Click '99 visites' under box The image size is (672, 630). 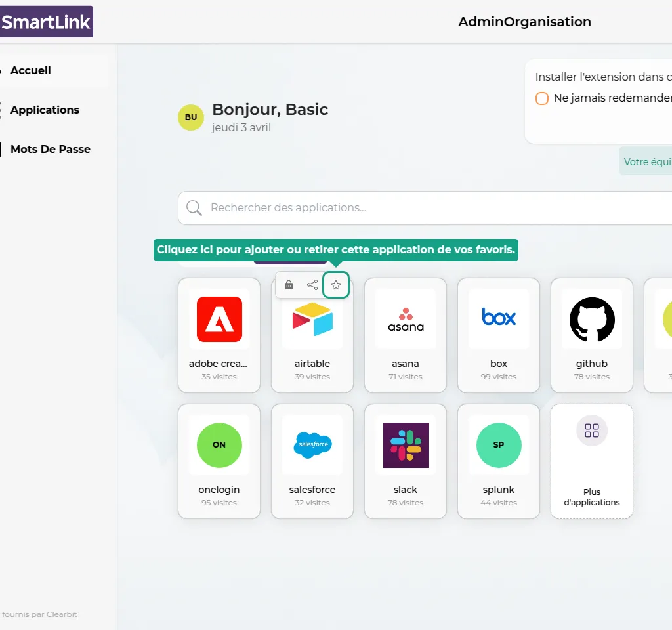point(499,377)
